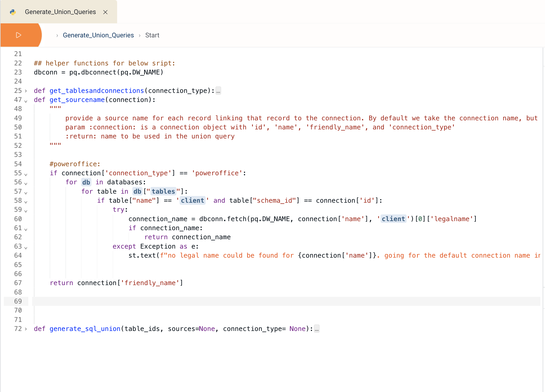Click 'return connection_name' on line 62
Image resolution: width=545 pixels, height=392 pixels.
click(188, 237)
